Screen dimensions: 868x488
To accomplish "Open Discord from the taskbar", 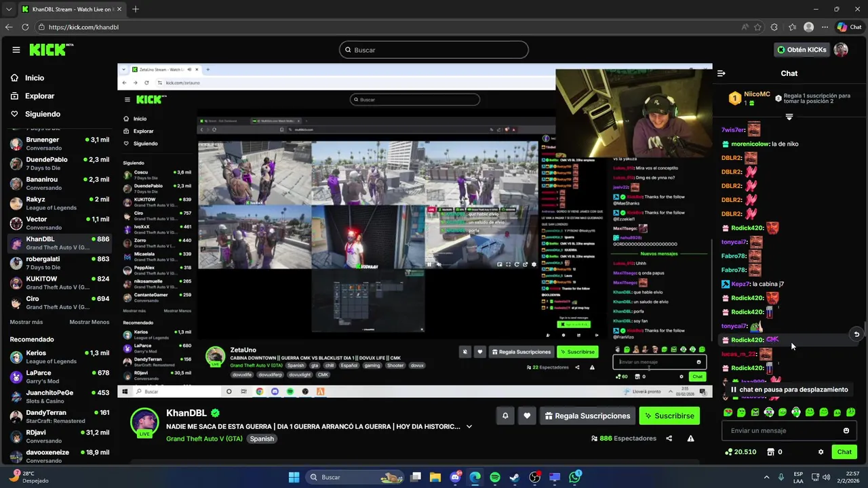I will [x=456, y=477].
